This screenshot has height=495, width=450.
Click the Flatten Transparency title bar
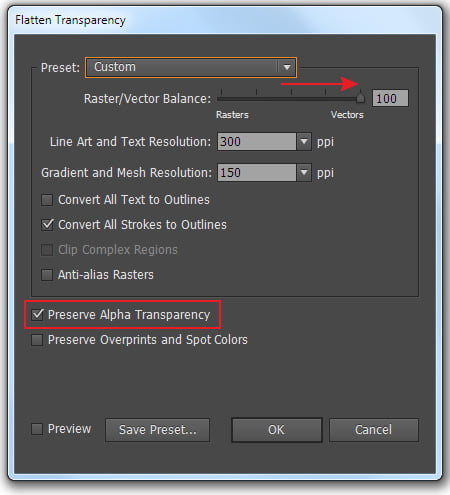pos(225,20)
